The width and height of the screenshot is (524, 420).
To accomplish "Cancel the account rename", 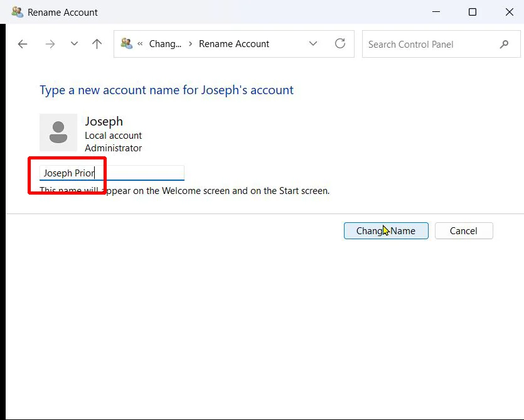I will pos(464,231).
